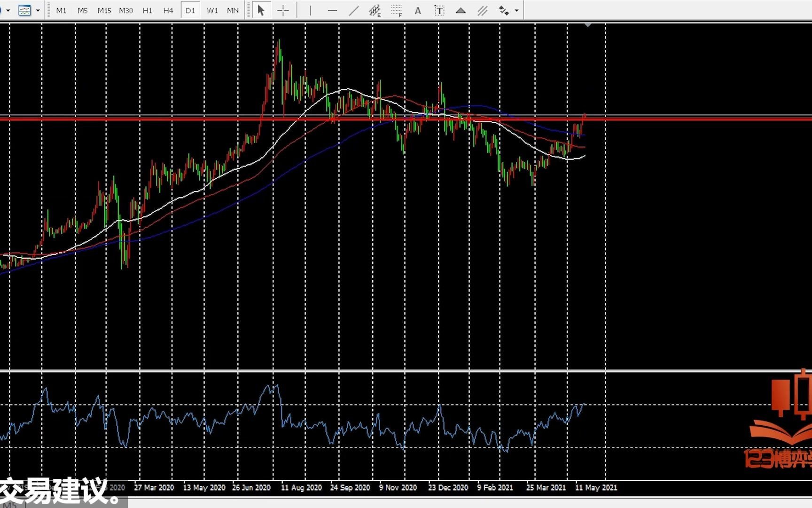Click the 23 Dec 2020 date label
This screenshot has height=508, width=812.
(448, 488)
